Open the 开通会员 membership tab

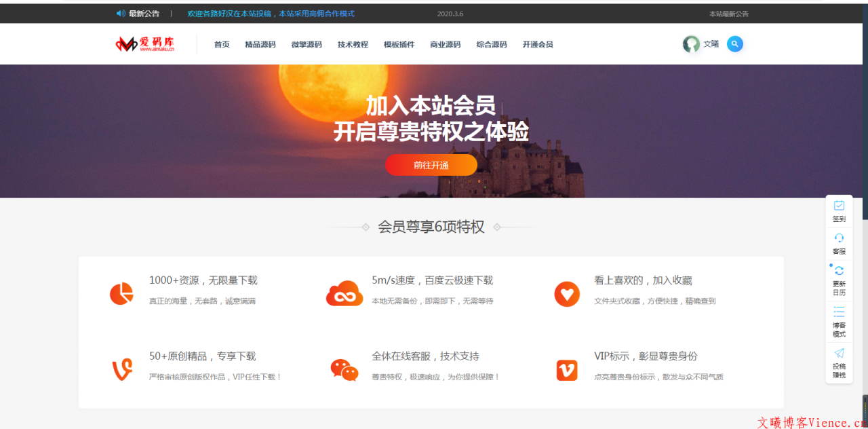click(x=537, y=43)
